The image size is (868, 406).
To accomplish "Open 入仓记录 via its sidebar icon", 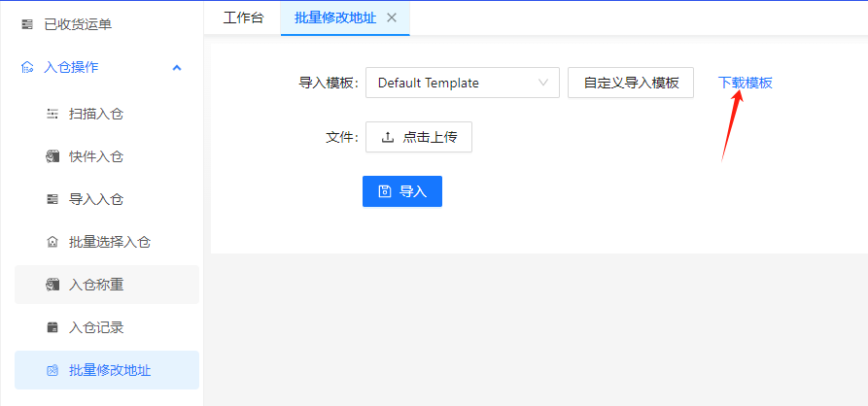I will tap(52, 328).
